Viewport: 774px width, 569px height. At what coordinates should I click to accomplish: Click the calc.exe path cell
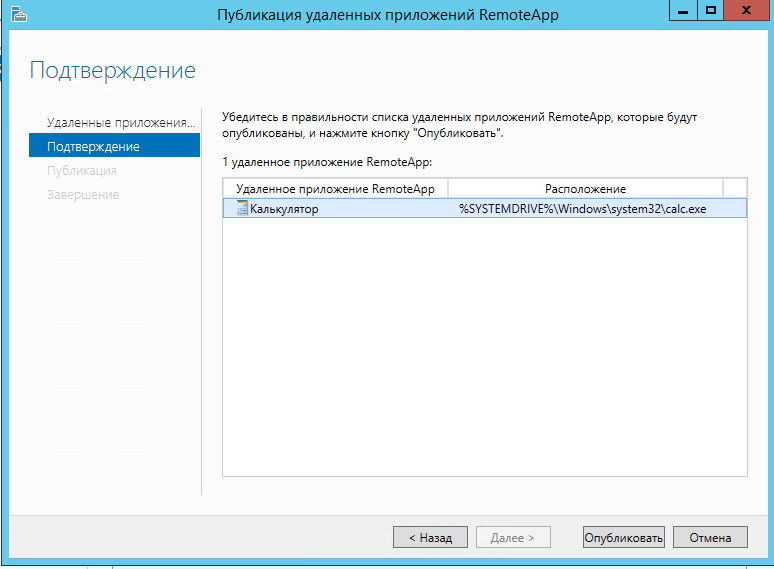pos(582,209)
